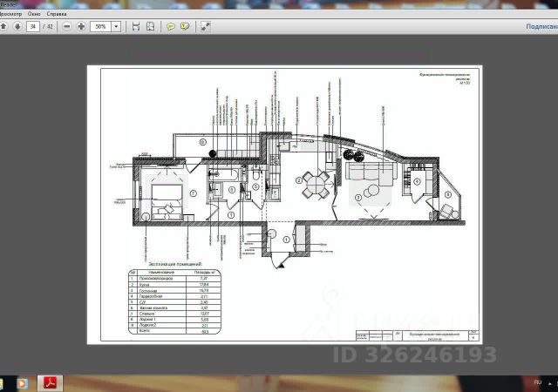558x392 pixels.
Task: Open the zoom level dropdown arrow
Action: 116,27
